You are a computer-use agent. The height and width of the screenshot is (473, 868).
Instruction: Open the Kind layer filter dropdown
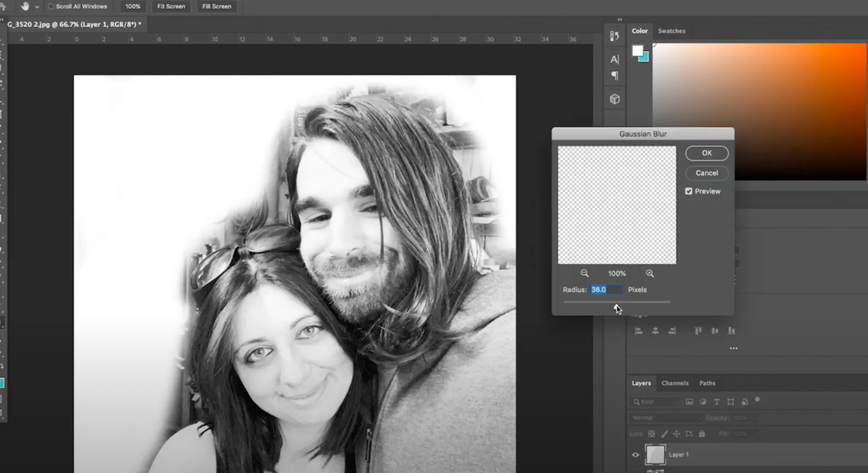pyautogui.click(x=655, y=402)
